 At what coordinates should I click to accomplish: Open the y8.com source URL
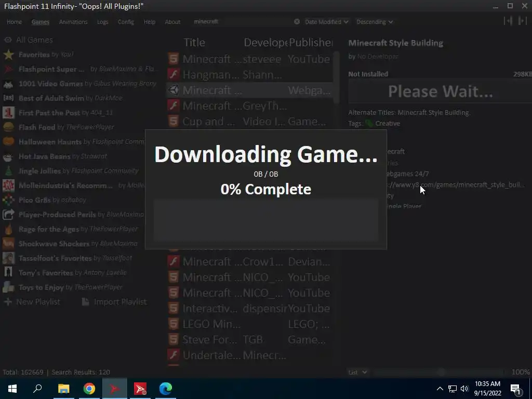click(456, 185)
